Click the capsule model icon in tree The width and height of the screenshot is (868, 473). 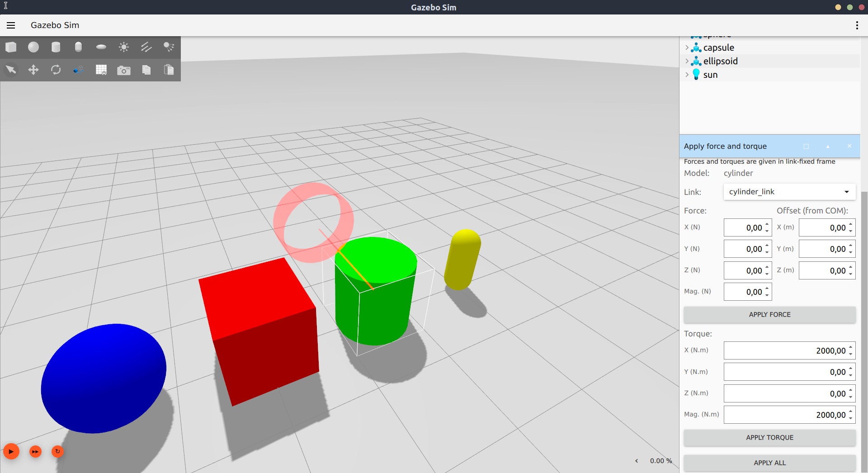[x=696, y=47]
